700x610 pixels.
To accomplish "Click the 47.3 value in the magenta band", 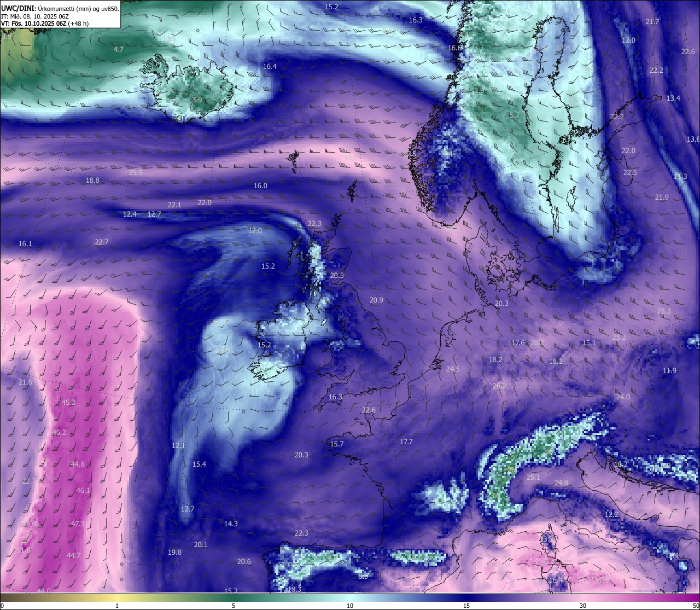I will click(78, 524).
